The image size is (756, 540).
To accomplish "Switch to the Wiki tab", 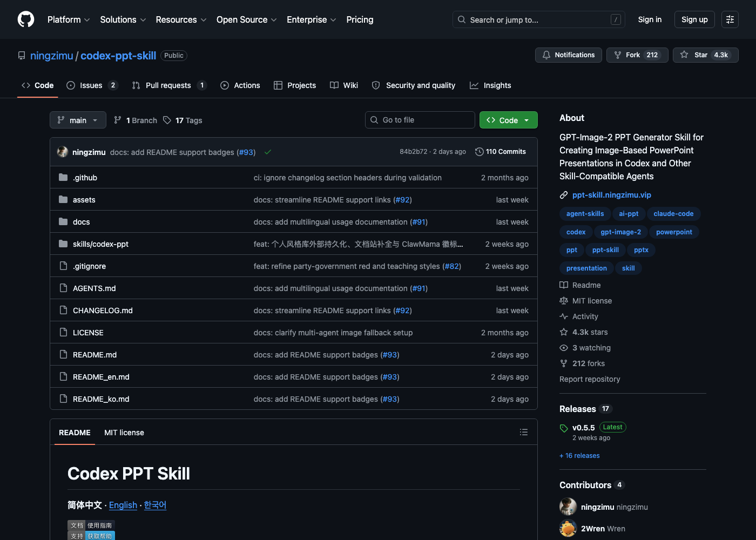I will (x=344, y=85).
